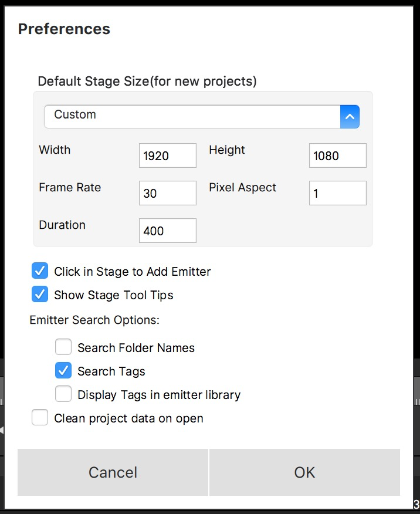The height and width of the screenshot is (514, 420).
Task: Click the Duration value field
Action: pos(168,231)
